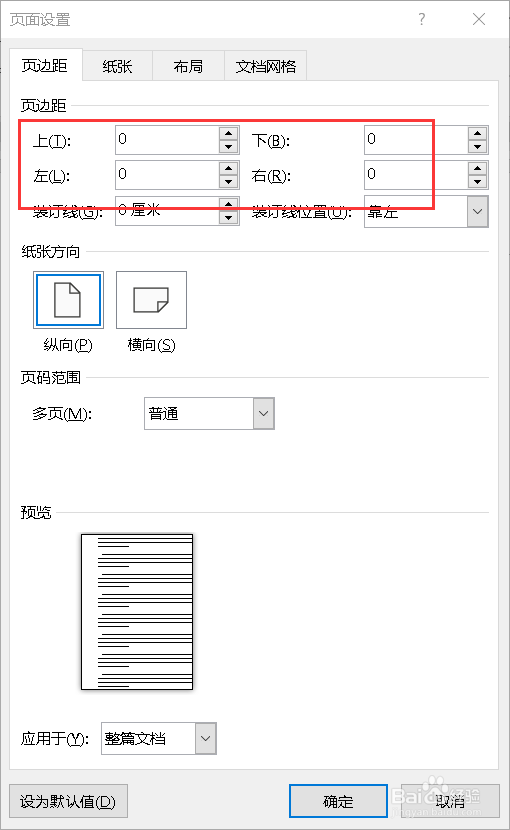Decrease the 右(R) margin with down arrow
The image size is (510, 830).
tap(478, 182)
